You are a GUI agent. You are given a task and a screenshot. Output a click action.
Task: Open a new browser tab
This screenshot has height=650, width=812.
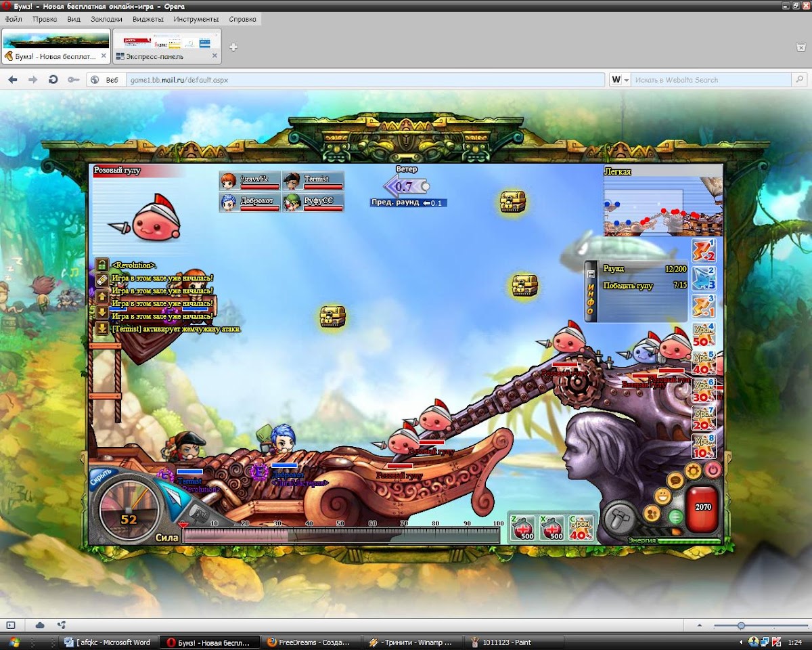tap(233, 47)
